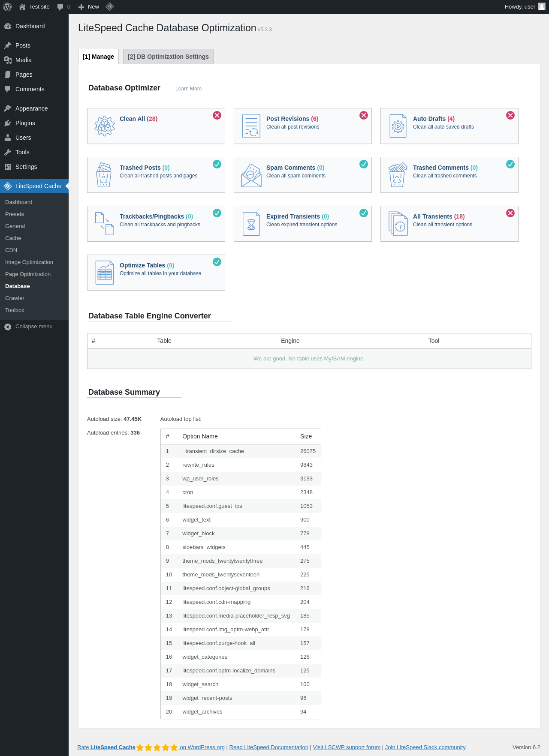549x756 pixels.
Task: Open Read LiteSpeed Documentation link
Action: tap(268, 747)
